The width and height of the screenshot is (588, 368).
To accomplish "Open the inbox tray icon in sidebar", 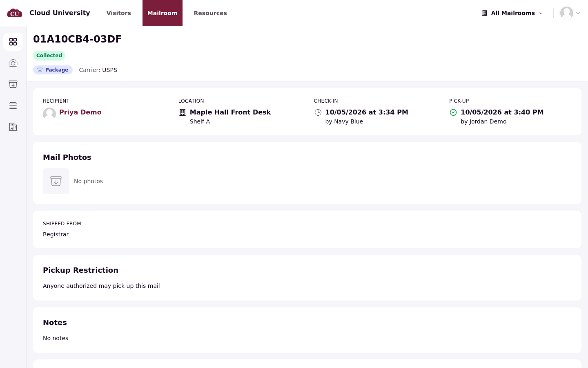I will (x=13, y=84).
